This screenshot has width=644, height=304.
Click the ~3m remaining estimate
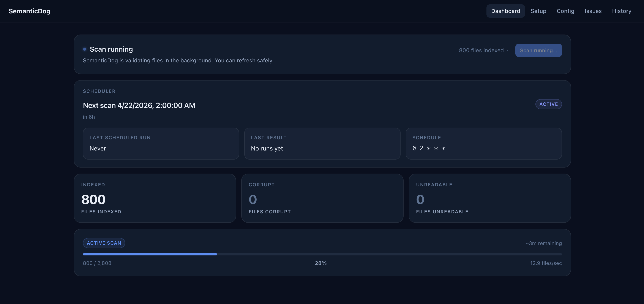(x=543, y=243)
